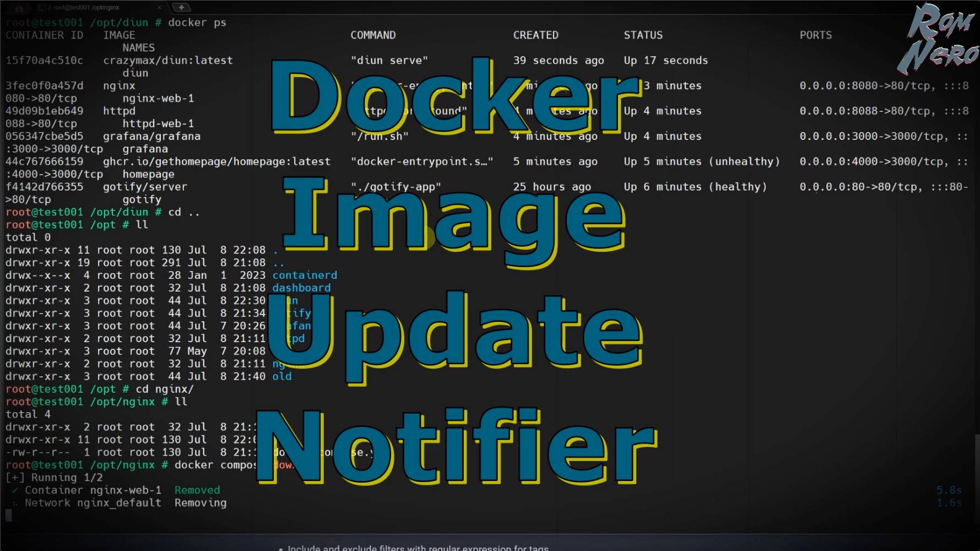Screen dimensions: 980x551
Task: Click '39 seconds ago' created time
Action: coord(559,61)
